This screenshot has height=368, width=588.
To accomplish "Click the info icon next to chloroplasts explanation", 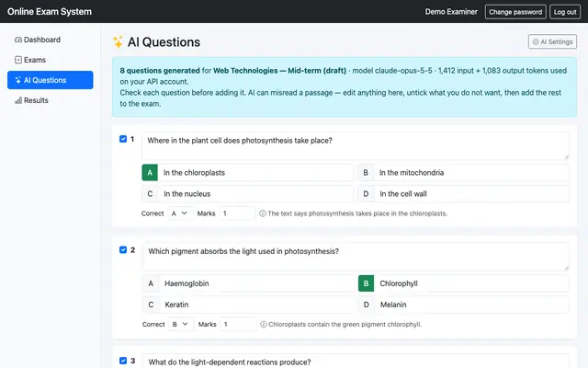I will (x=263, y=213).
